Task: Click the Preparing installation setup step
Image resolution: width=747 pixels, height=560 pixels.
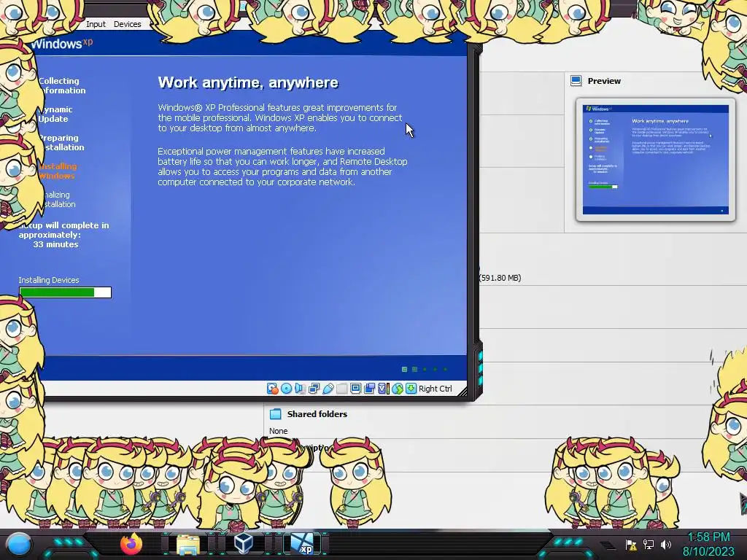Action: [61, 142]
